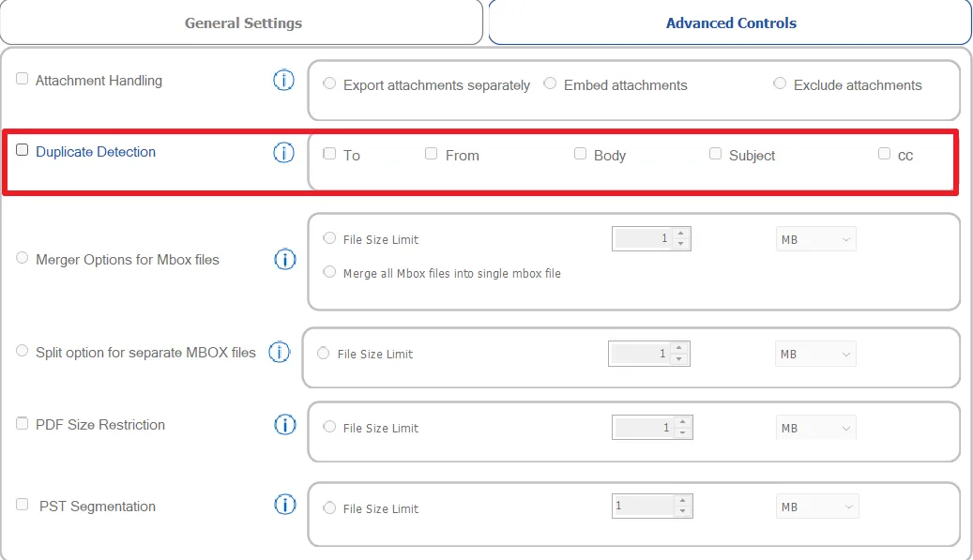This screenshot has height=560, width=973.
Task: Click the PST Segmentation size input field
Action: pos(644,506)
